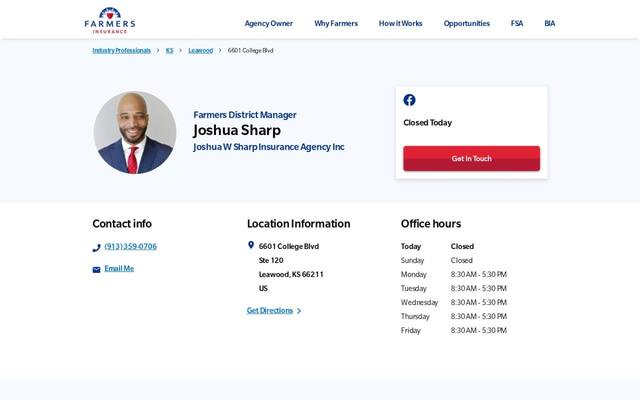The height and width of the screenshot is (400, 640).
Task: Click the 6601 College Blvd breadcrumb text
Action: (250, 51)
